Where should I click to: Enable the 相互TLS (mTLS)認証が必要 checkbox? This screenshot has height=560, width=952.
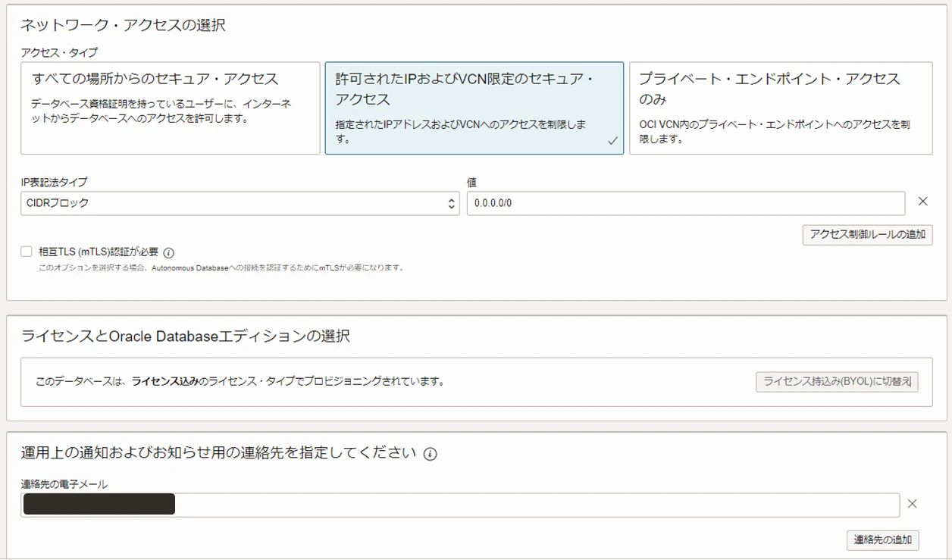[27, 252]
